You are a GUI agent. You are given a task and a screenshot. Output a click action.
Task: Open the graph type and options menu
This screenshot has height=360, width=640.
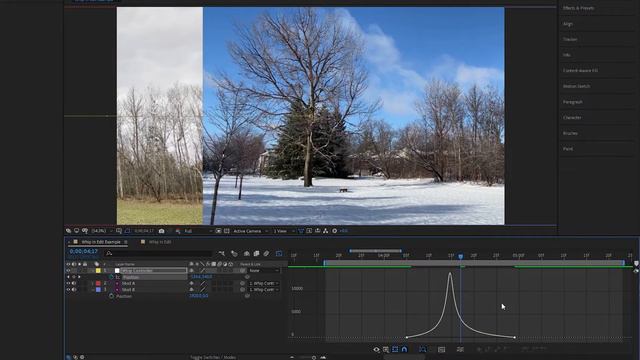[386, 349]
